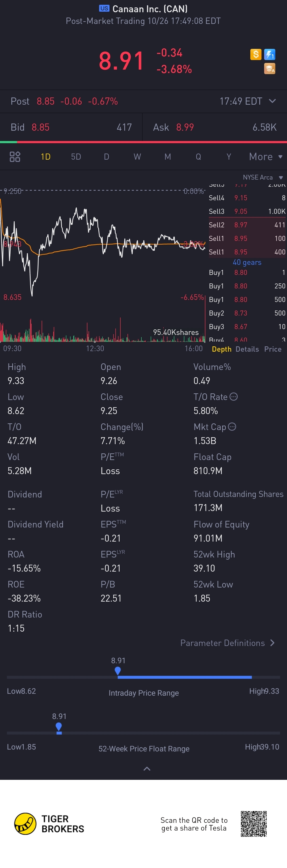
Task: Tap the QR code image
Action: (x=254, y=824)
